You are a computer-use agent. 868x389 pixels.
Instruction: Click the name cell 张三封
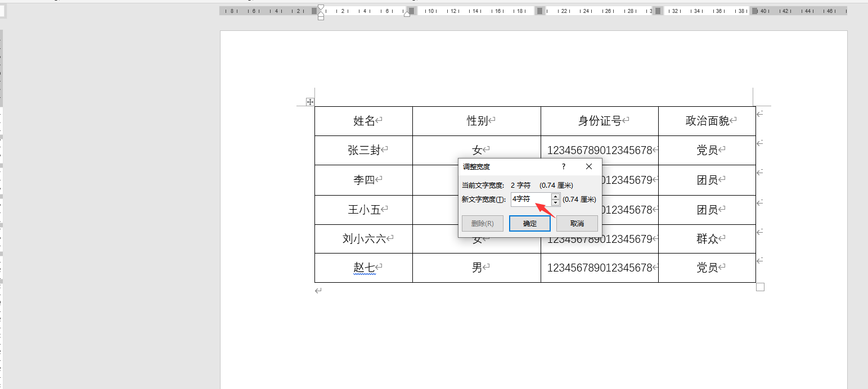point(364,150)
